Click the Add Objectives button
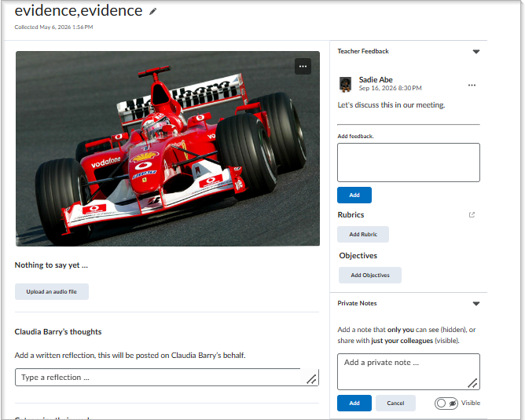The height and width of the screenshot is (420, 525). [x=370, y=276]
